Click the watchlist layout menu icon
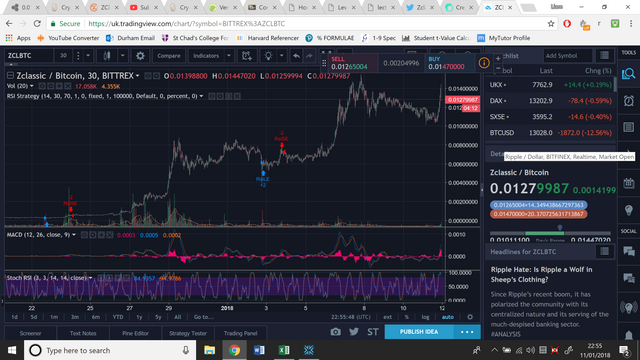This screenshot has height=360, width=640. 604,55
